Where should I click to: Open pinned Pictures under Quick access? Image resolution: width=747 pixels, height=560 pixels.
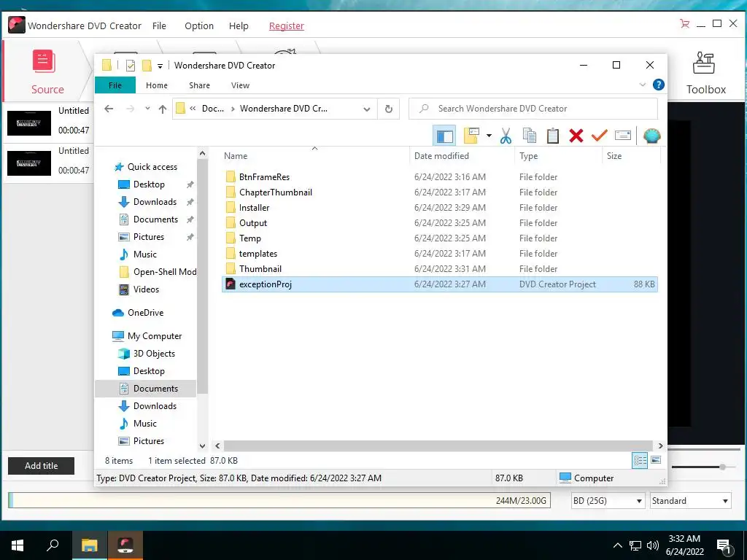(x=148, y=237)
